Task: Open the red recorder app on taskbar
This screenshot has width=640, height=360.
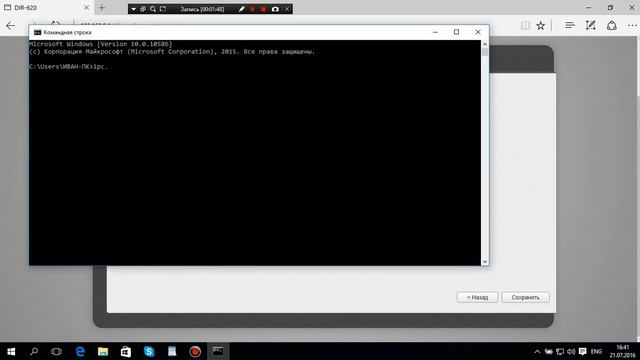Action: pyautogui.click(x=195, y=351)
